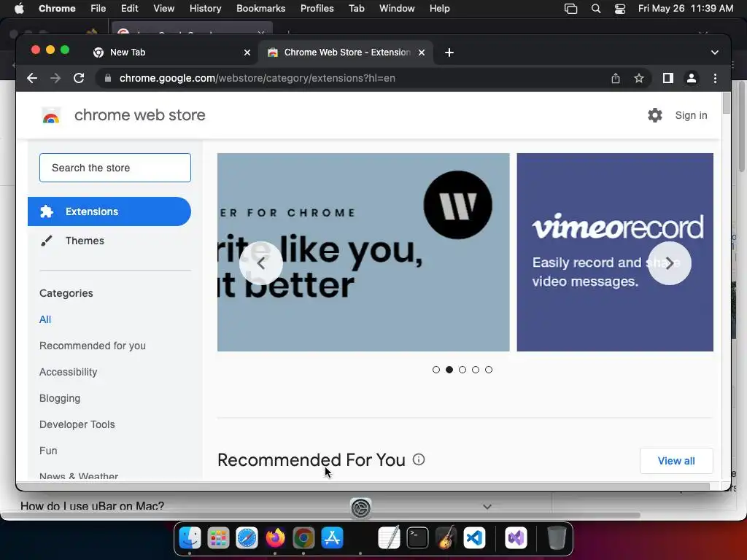The height and width of the screenshot is (560, 747).
Task: Open the Vimeo Record banner
Action: 615,252
